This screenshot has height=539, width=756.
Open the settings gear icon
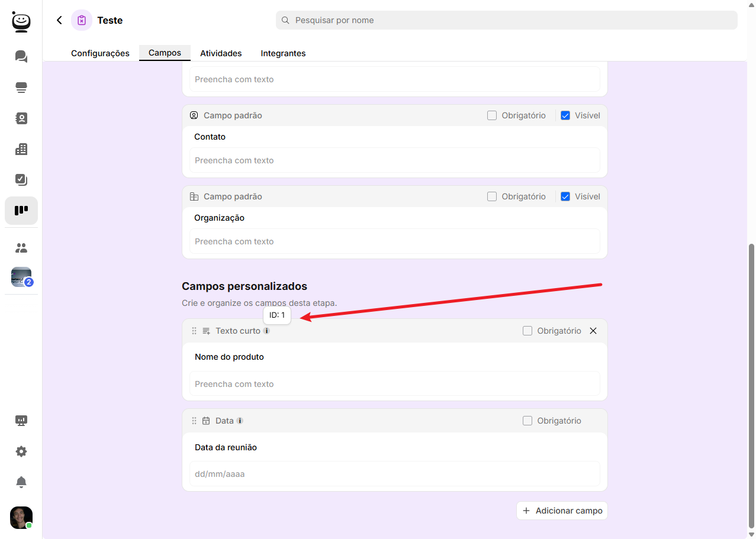pyautogui.click(x=21, y=451)
